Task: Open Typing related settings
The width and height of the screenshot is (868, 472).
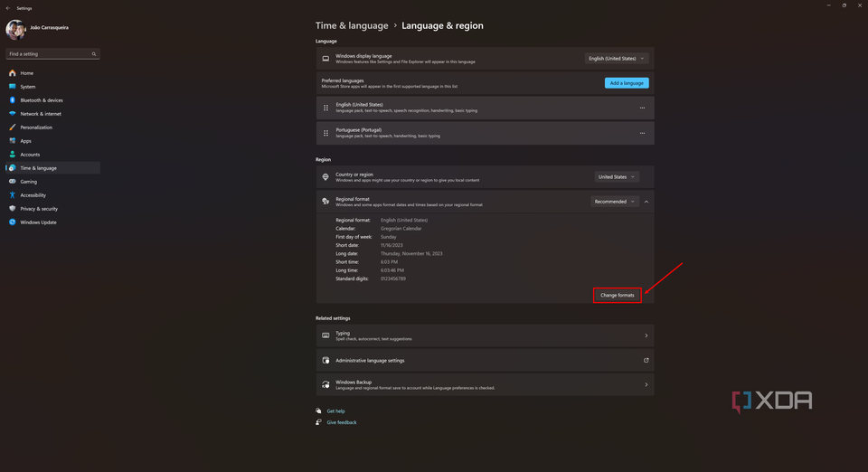Action: click(485, 335)
